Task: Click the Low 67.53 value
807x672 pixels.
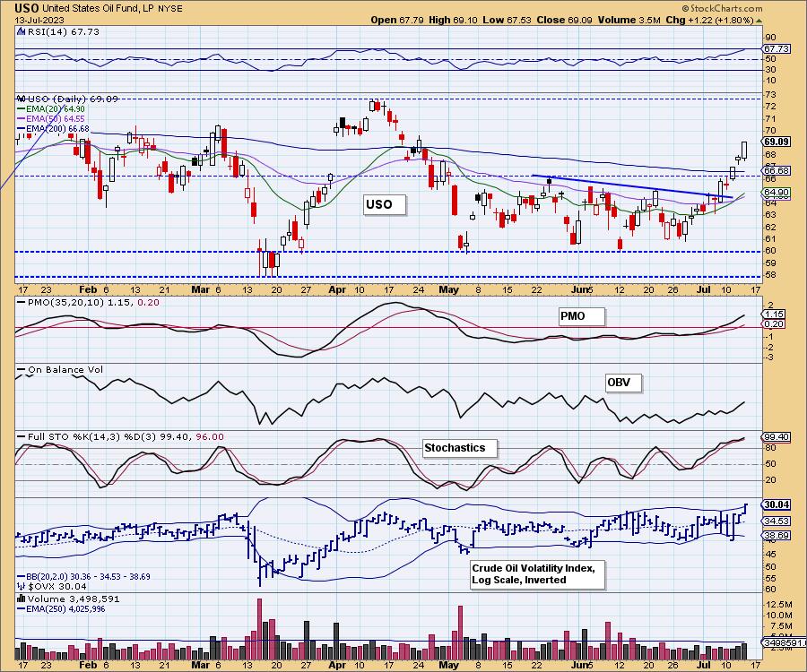Action: [508, 20]
